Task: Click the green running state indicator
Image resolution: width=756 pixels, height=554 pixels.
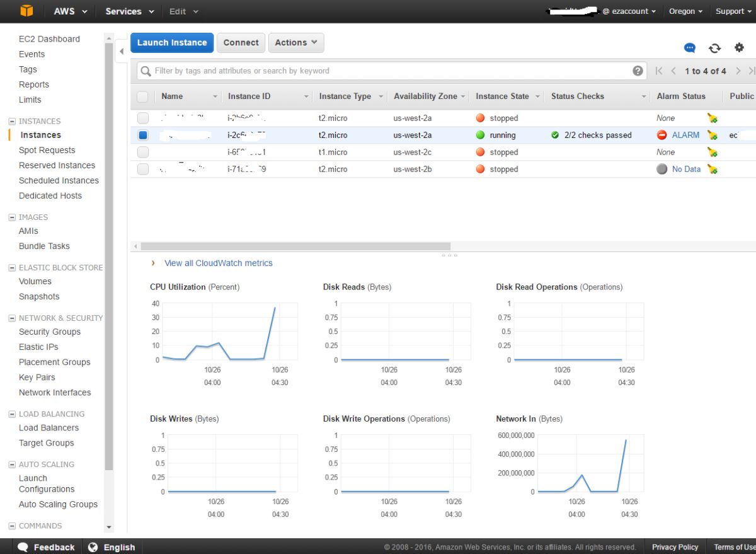Action: [480, 135]
